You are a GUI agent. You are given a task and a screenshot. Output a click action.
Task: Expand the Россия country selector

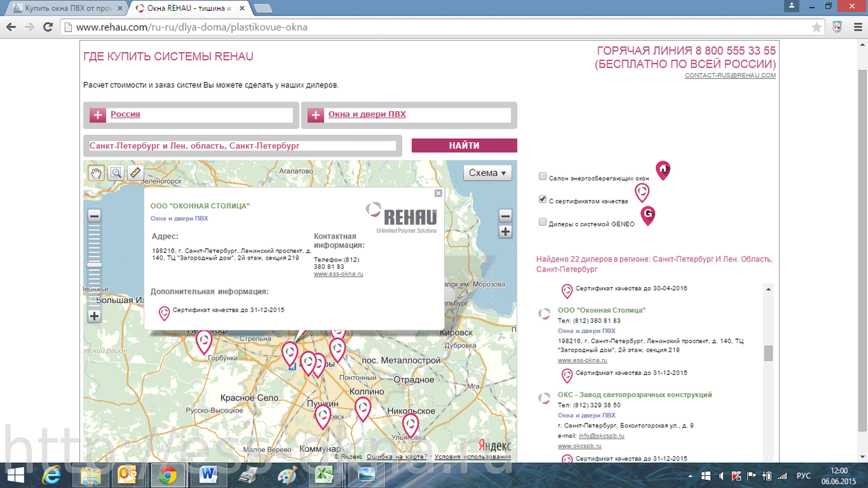(x=98, y=115)
